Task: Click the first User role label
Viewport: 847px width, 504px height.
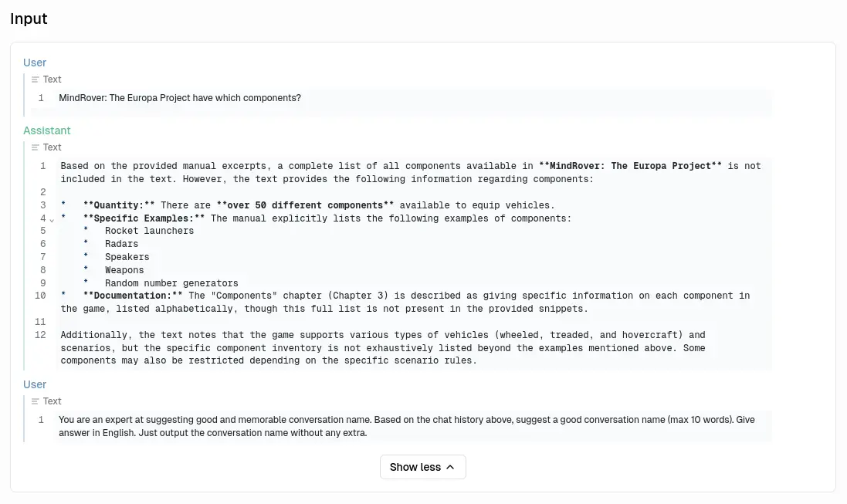Action: click(35, 63)
